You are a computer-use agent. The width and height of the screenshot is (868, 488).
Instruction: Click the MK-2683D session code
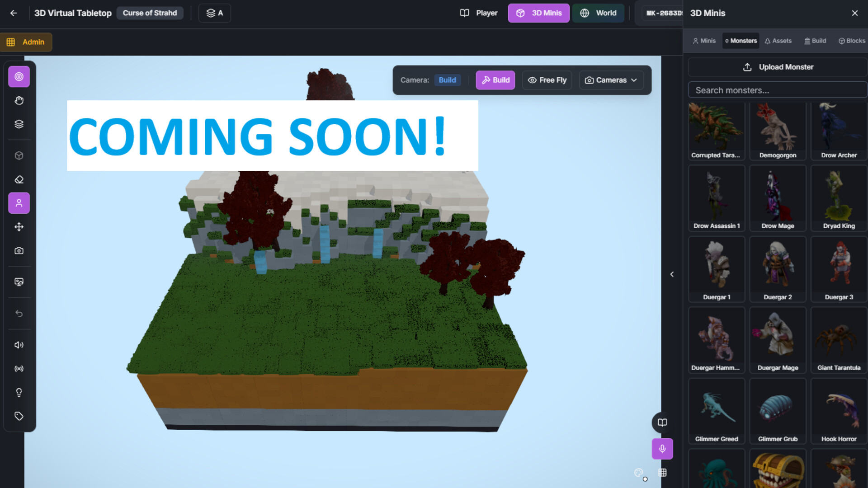[664, 13]
